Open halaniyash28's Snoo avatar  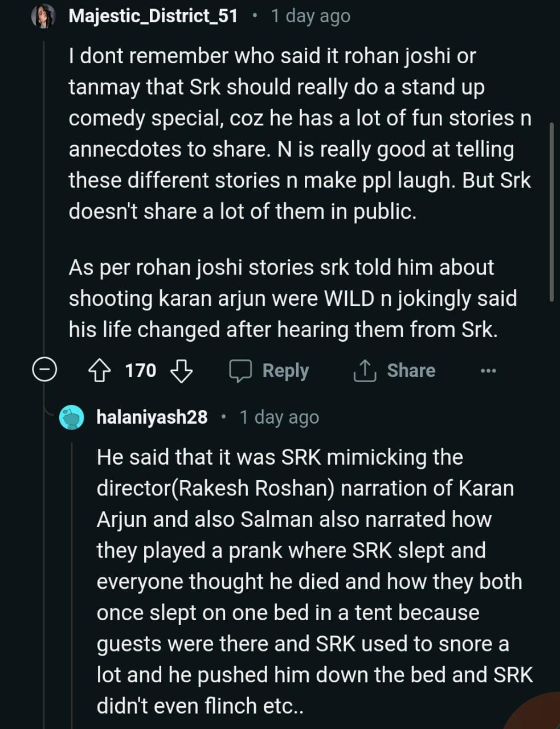(x=72, y=417)
